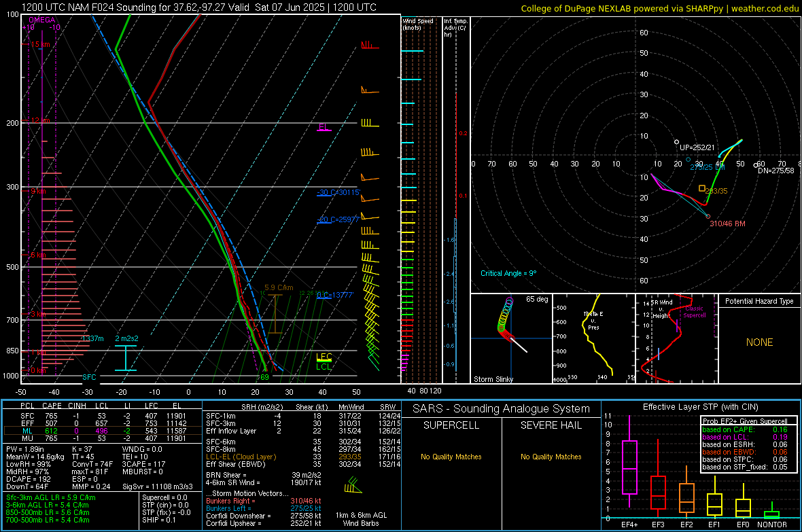Open the weather.cod.edu NEXLAB credit text
The width and height of the screenshot is (802, 532).
[x=659, y=8]
